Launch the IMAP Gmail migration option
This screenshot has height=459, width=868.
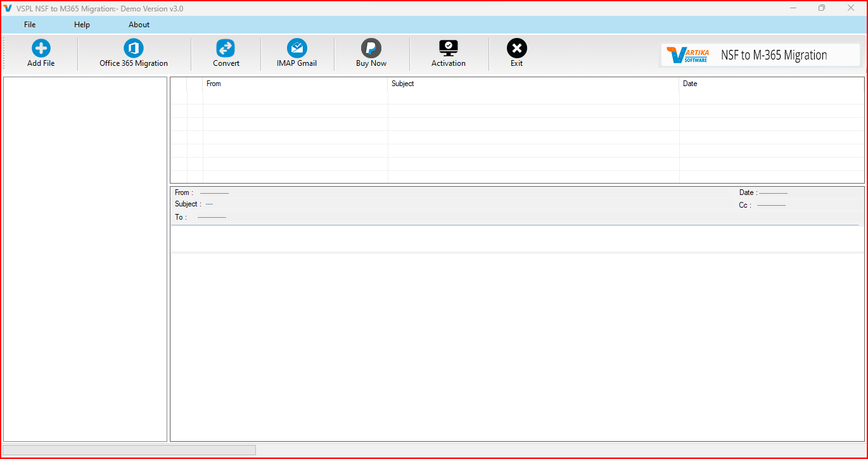pos(297,49)
